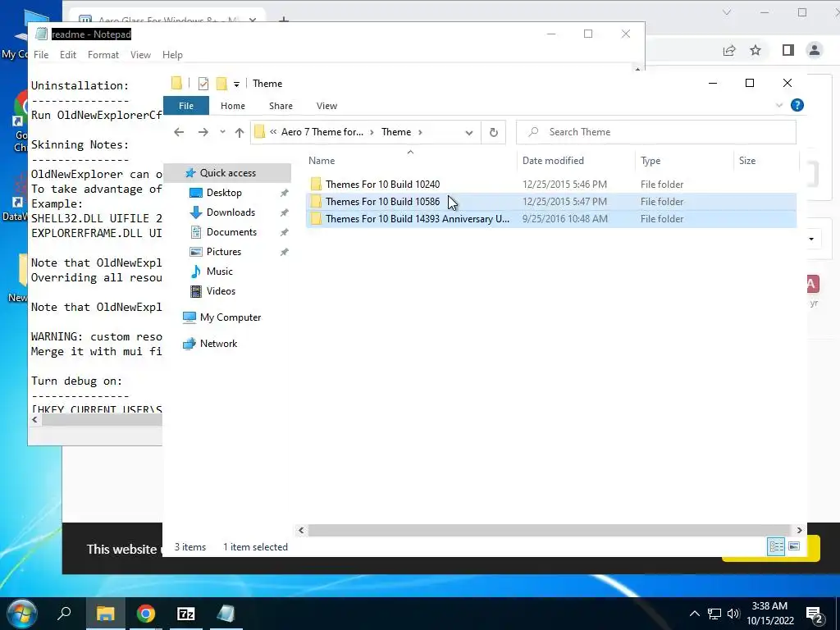Click the Theme breadcrumb in address bar

click(396, 132)
